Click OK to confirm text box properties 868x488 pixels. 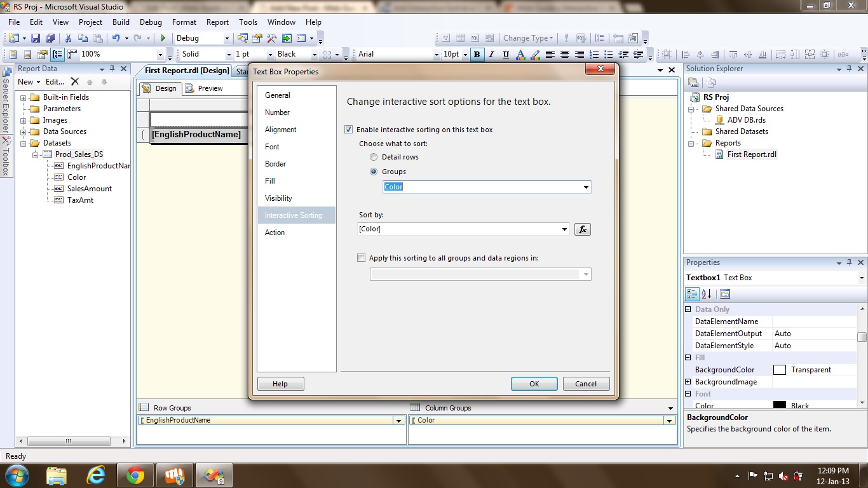coord(534,384)
